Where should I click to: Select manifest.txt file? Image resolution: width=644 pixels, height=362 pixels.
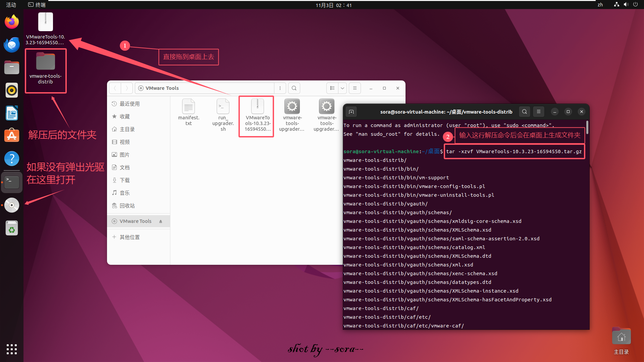tap(189, 112)
